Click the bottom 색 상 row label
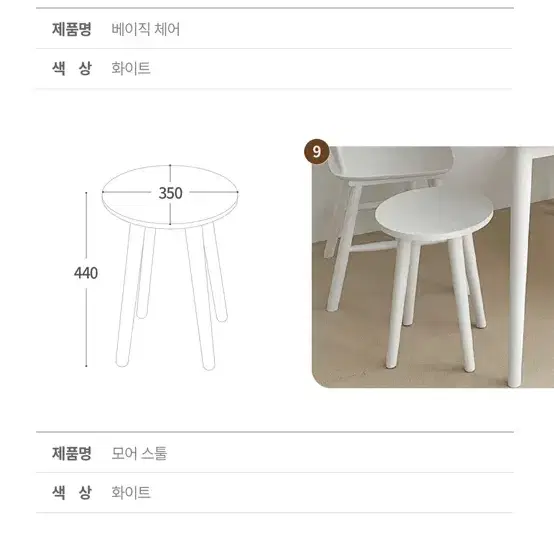 click(72, 492)
